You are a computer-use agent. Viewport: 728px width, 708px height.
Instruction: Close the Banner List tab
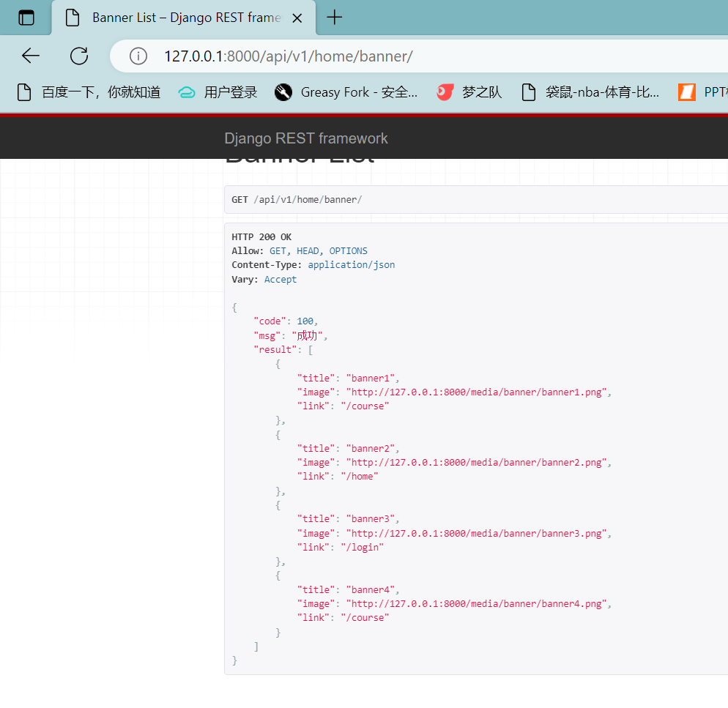tap(297, 18)
